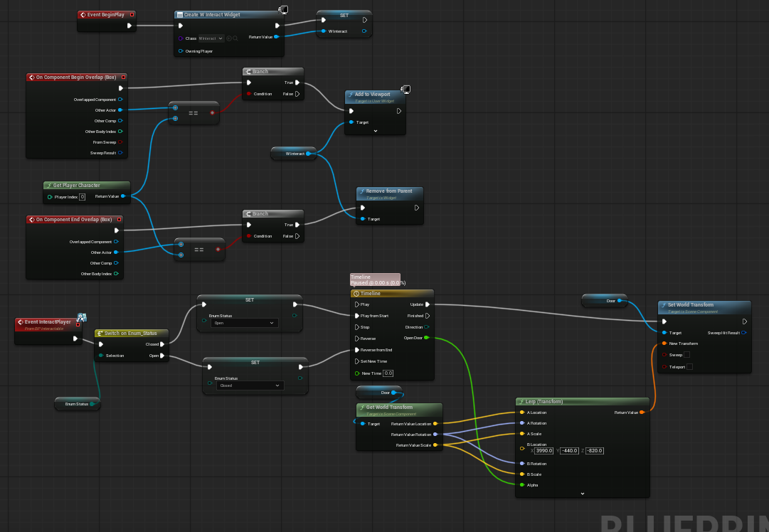Select the Get World Transform node title
Screen dimensions: 769x532
[x=389, y=408]
